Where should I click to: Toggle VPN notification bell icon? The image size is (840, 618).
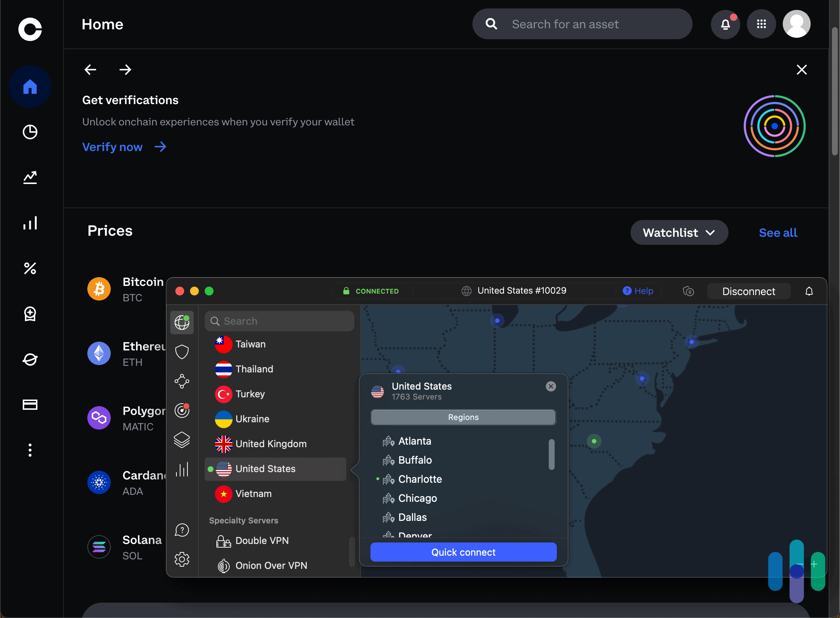point(809,291)
